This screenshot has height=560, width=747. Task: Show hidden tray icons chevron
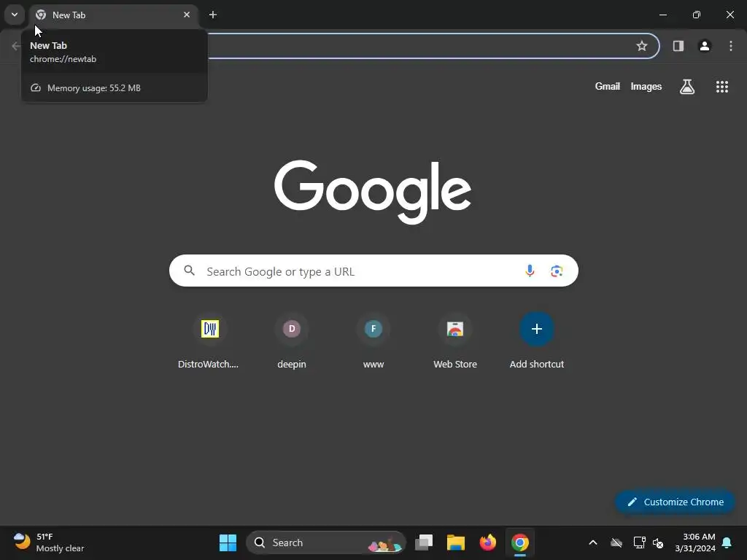(x=593, y=542)
